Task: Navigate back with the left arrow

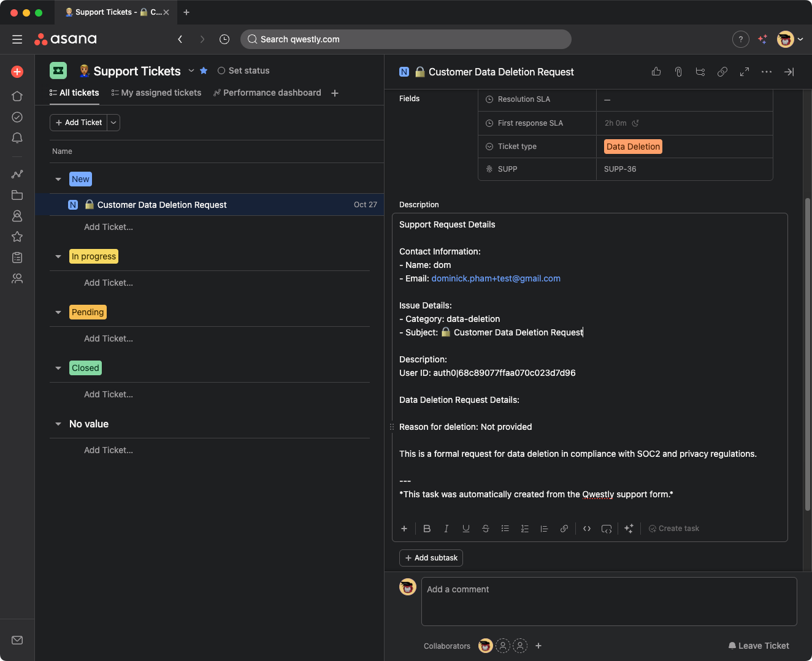Action: pyautogui.click(x=180, y=39)
